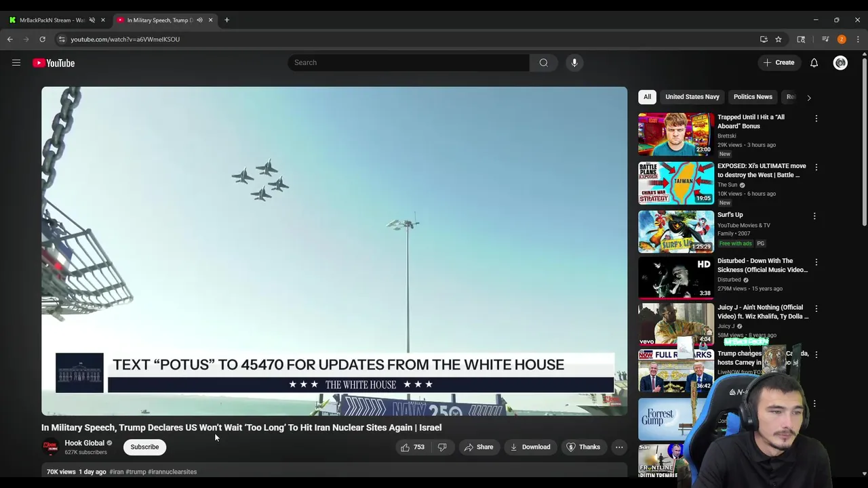Open a new browser tab
Screen dimensions: 868x488
[x=226, y=20]
